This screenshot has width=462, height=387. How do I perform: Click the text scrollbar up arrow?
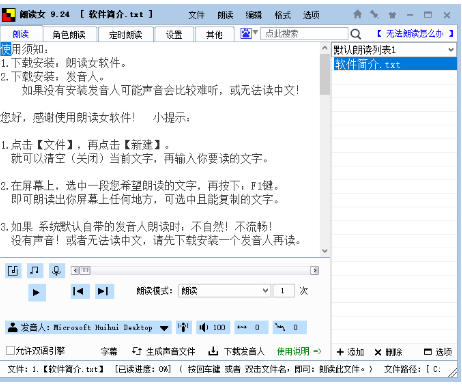pos(325,48)
